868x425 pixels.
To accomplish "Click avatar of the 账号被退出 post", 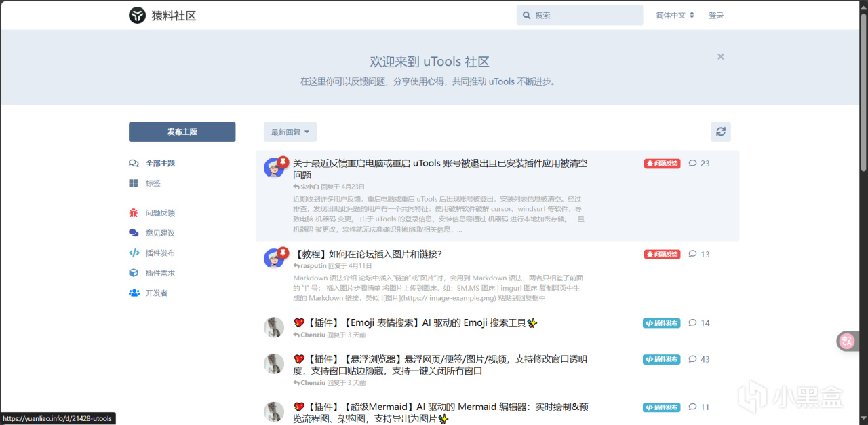I will [274, 168].
